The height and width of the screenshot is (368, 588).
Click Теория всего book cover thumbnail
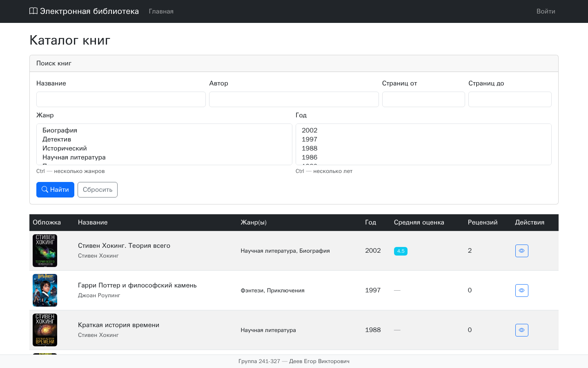(45, 251)
